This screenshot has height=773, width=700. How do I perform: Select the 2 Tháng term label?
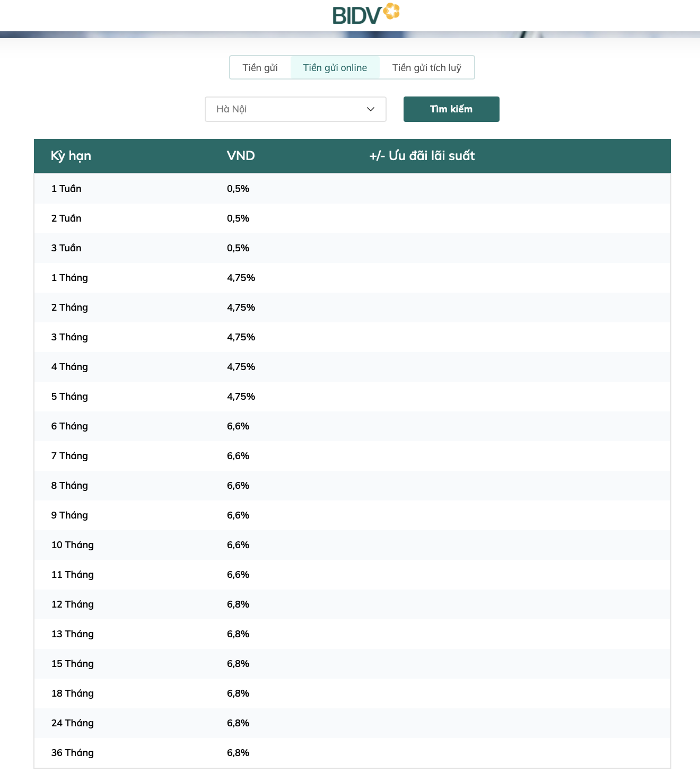[x=69, y=308]
